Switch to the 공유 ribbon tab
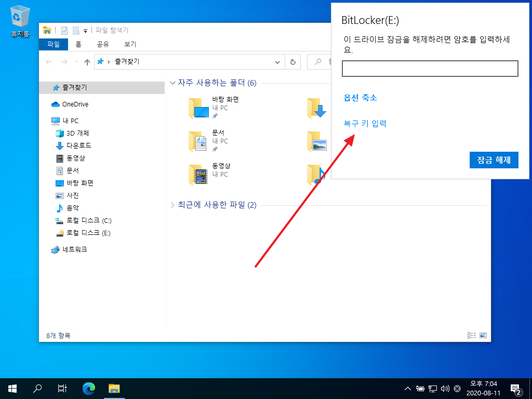532x399 pixels. click(103, 44)
